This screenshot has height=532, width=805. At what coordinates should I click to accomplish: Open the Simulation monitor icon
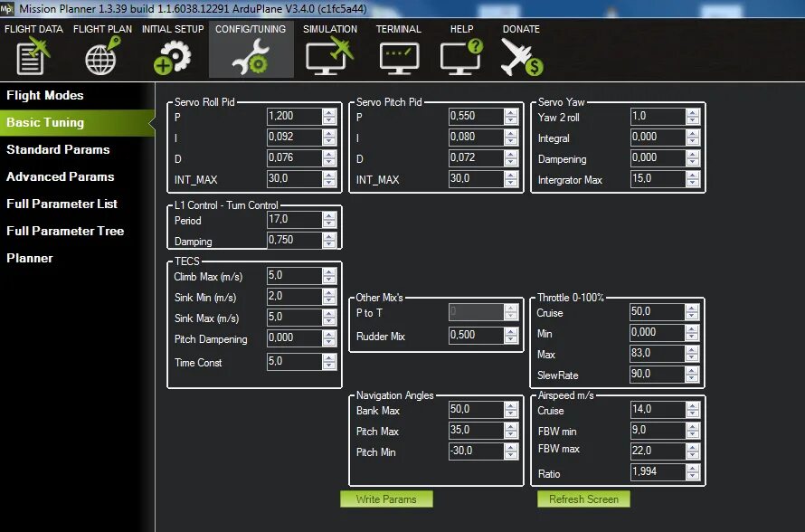(x=329, y=57)
